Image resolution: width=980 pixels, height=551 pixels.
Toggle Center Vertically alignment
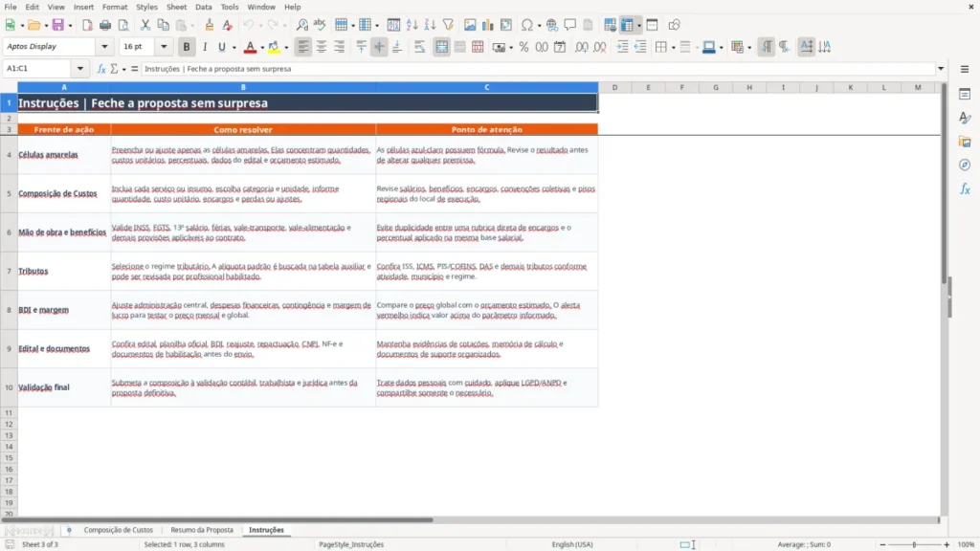tap(379, 47)
